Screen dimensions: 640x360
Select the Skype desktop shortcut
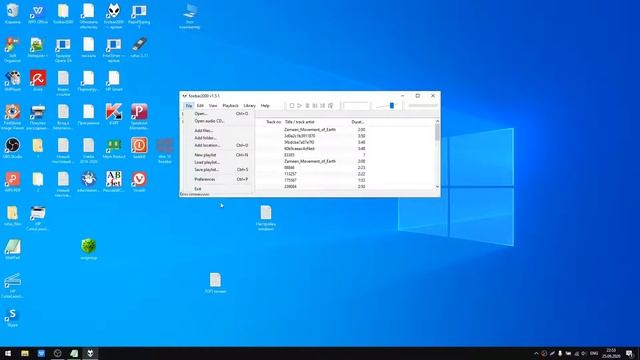pos(12,318)
